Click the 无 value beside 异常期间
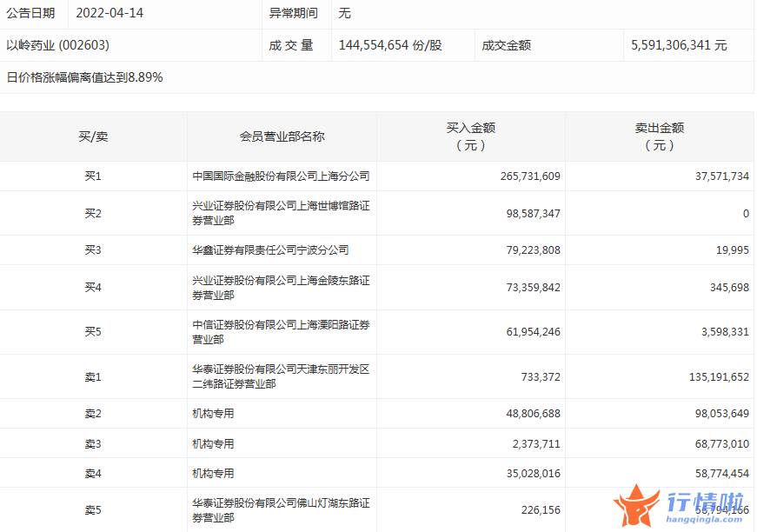 345,13
